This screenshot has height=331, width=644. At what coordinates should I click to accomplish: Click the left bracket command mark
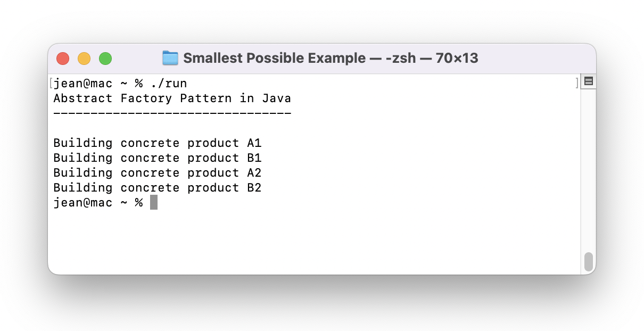point(51,84)
